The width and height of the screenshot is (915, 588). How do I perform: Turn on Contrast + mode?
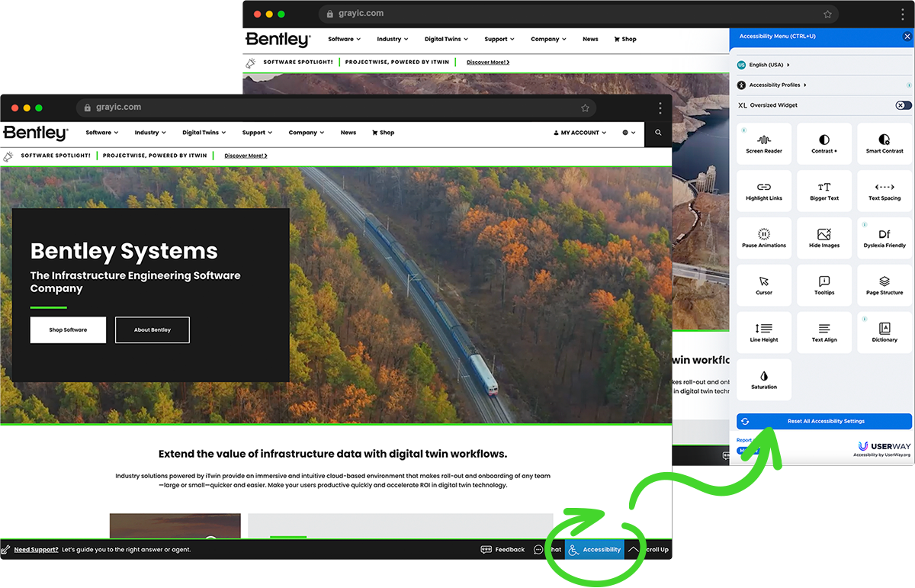823,143
